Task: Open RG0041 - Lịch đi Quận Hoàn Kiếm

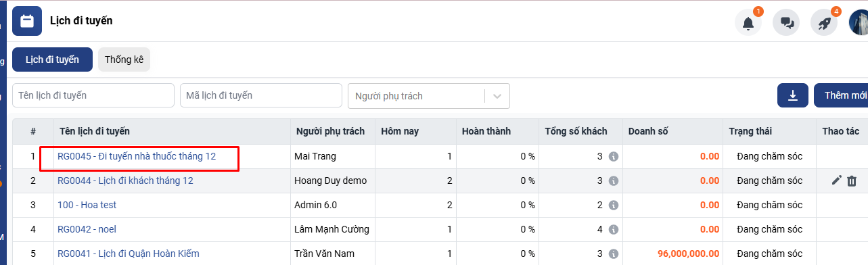Action: pos(129,254)
